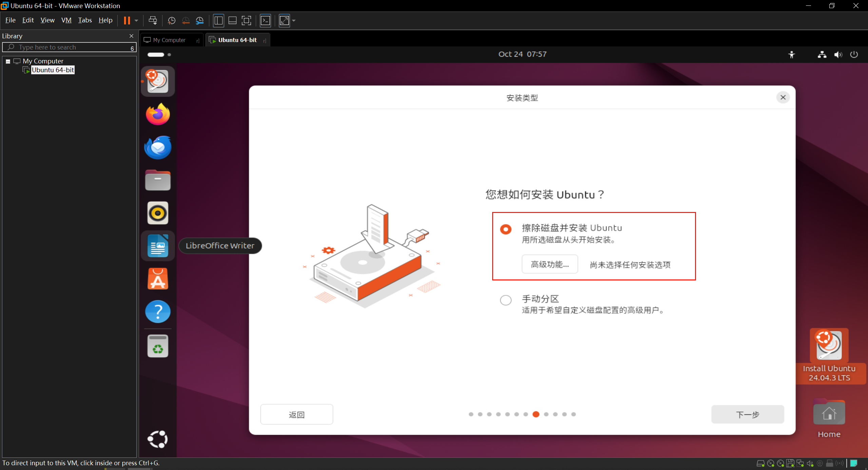Image resolution: width=868 pixels, height=470 pixels.
Task: Click the revert to snapshot icon
Action: click(186, 21)
